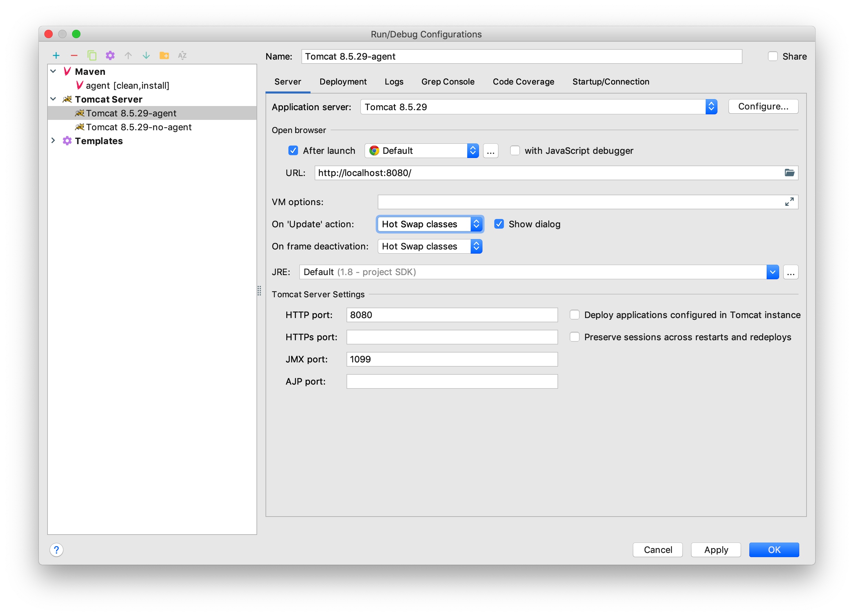Click the help question mark icon

click(56, 550)
